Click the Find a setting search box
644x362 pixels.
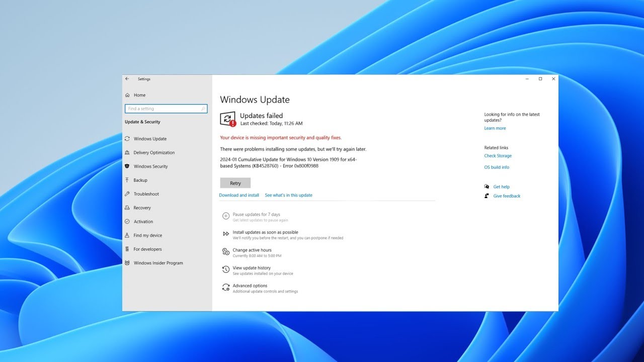(x=166, y=109)
